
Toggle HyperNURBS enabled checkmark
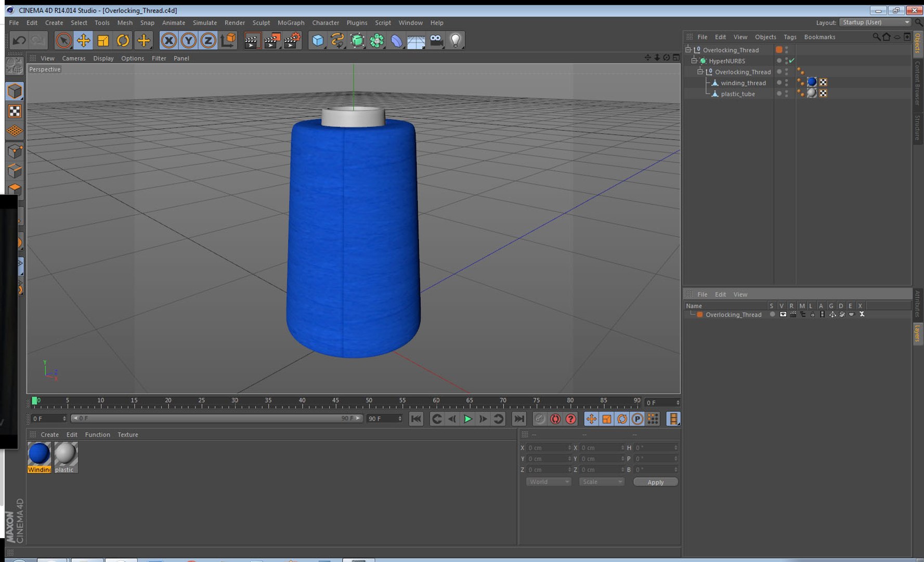coord(791,61)
